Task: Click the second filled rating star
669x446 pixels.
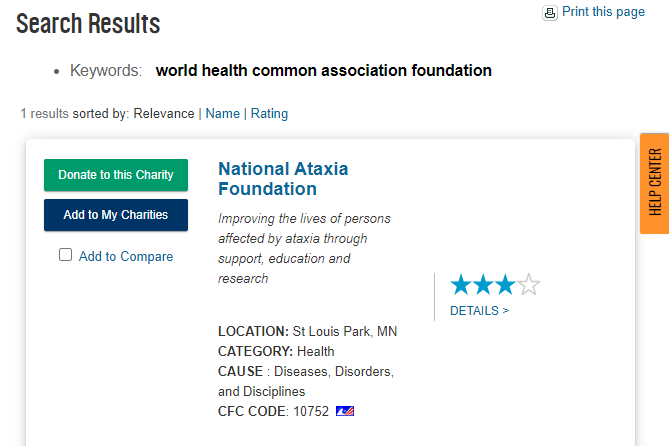Action: pyautogui.click(x=483, y=285)
